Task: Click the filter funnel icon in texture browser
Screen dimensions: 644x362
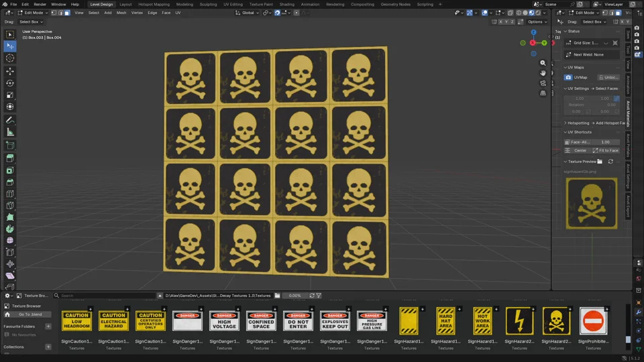Action: pyautogui.click(x=319, y=296)
